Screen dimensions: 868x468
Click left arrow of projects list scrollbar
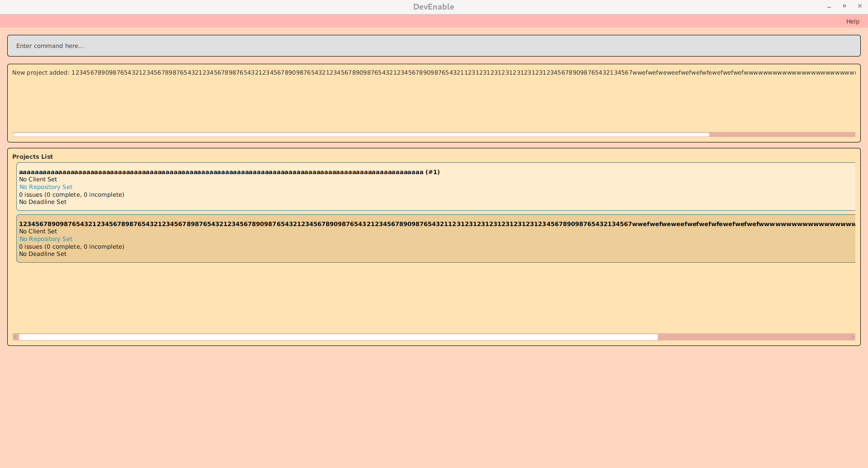tap(16, 337)
